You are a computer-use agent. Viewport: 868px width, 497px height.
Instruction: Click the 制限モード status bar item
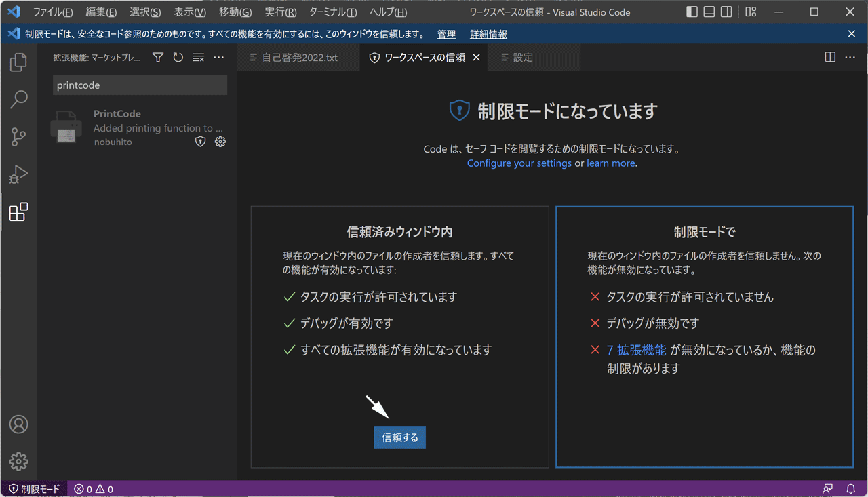[34, 489]
